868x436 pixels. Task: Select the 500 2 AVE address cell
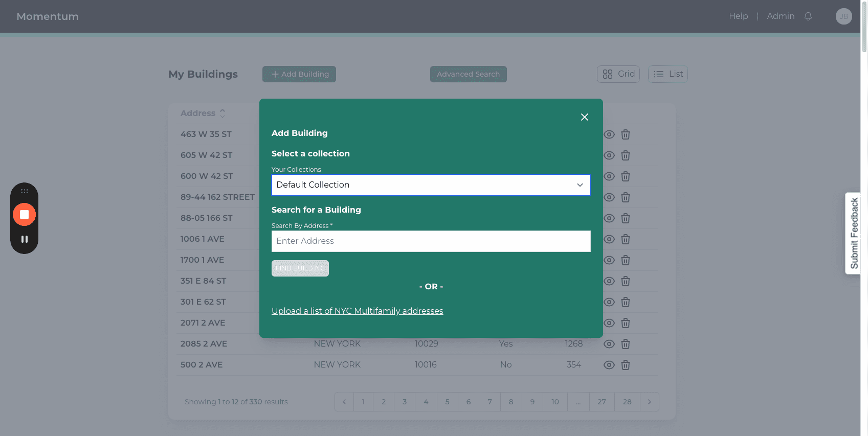[x=202, y=365]
